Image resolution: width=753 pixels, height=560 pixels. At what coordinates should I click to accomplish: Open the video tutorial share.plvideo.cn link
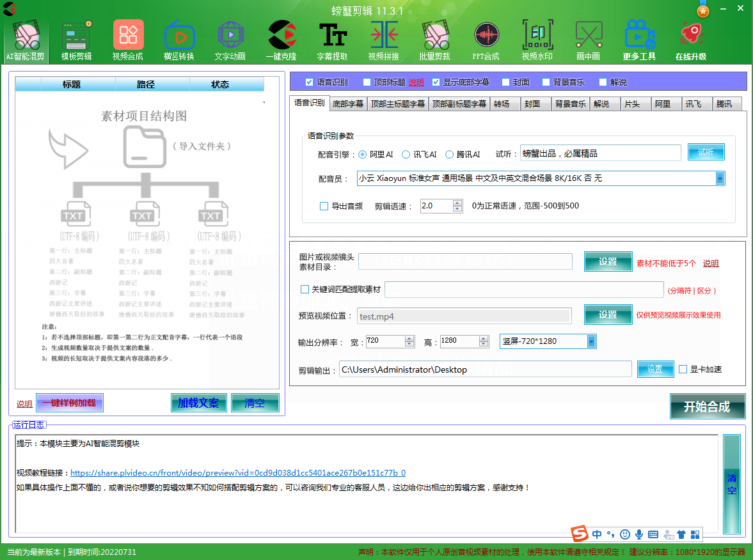pyautogui.click(x=237, y=473)
